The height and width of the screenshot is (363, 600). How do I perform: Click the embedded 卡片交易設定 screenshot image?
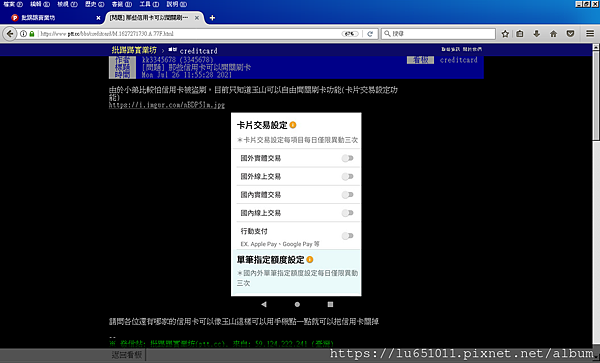(296, 204)
